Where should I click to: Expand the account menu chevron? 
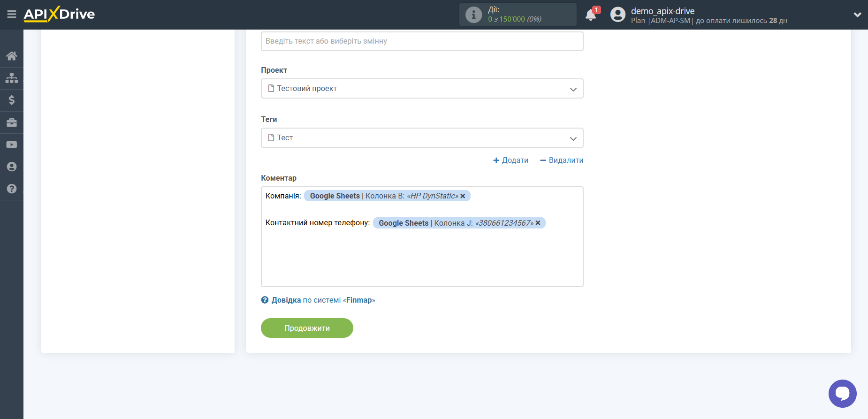pyautogui.click(x=857, y=15)
